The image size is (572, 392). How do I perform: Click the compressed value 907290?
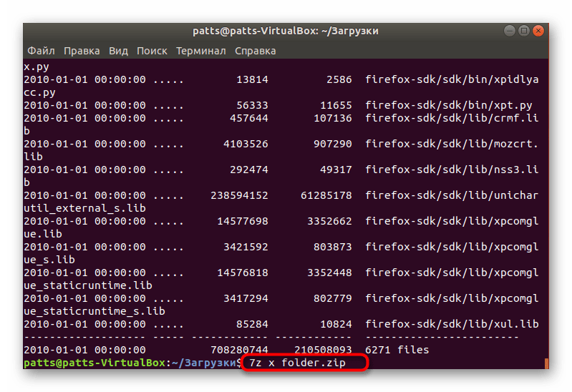click(x=333, y=144)
